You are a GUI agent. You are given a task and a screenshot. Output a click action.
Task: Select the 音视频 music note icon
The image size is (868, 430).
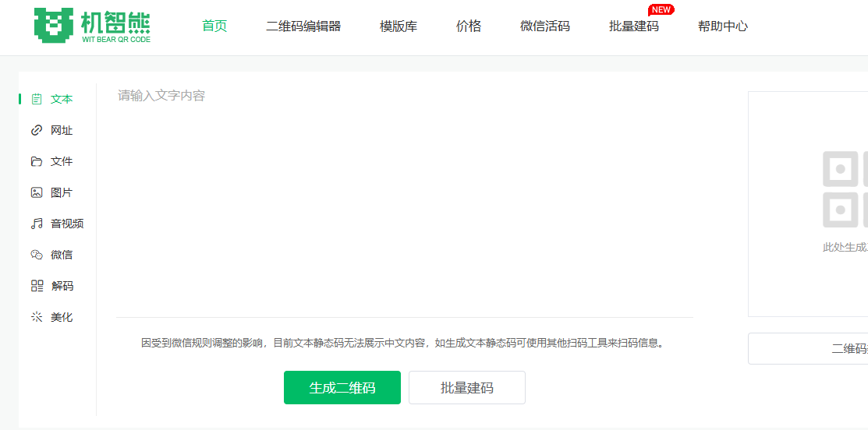click(37, 224)
